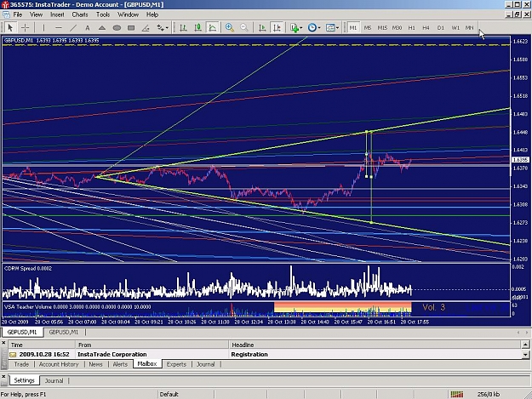
Task: Sort mailbox by the Time column header
Action: coord(42,345)
